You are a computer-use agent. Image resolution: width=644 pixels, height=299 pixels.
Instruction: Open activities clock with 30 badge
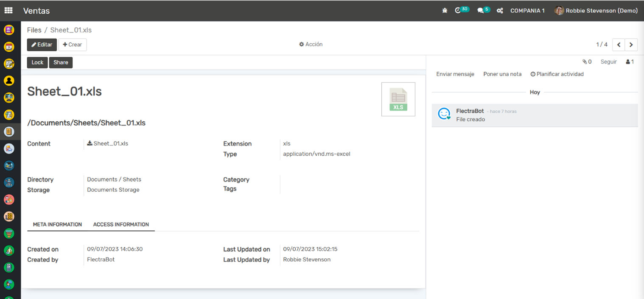click(x=458, y=11)
